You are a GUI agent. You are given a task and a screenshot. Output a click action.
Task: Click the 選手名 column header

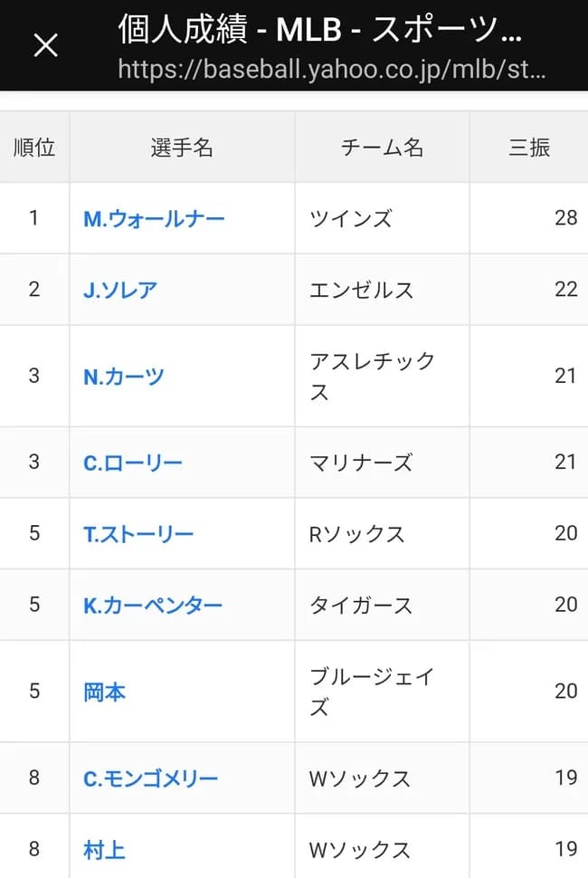pyautogui.click(x=180, y=146)
